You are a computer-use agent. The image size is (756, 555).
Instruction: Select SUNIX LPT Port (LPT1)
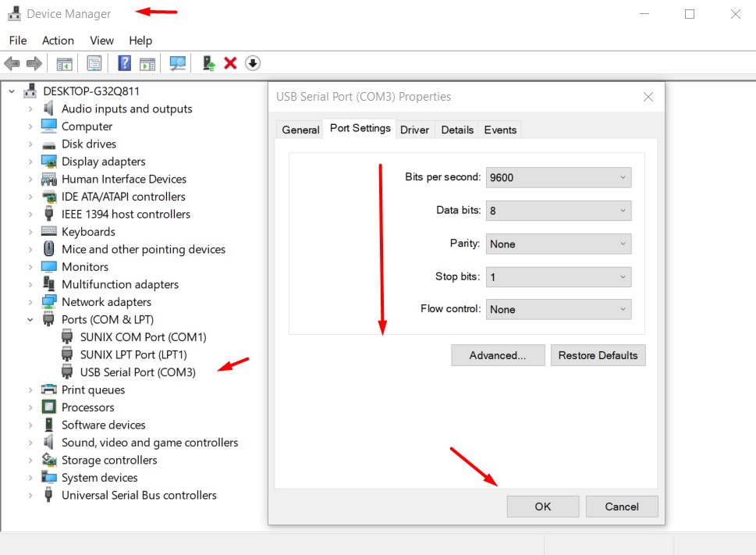[133, 354]
